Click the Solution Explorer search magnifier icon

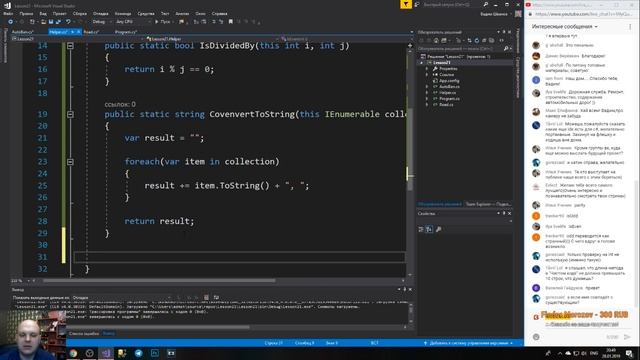pos(506,49)
